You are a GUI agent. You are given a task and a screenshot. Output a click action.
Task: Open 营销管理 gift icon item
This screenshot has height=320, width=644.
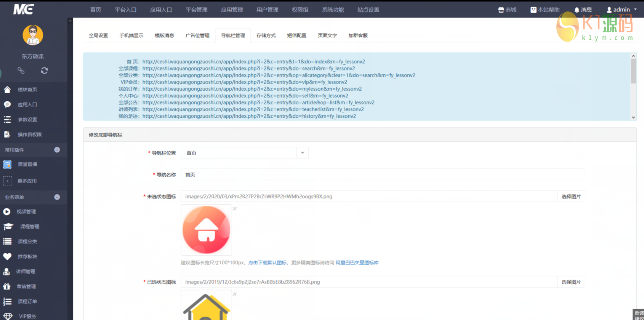(x=7, y=286)
